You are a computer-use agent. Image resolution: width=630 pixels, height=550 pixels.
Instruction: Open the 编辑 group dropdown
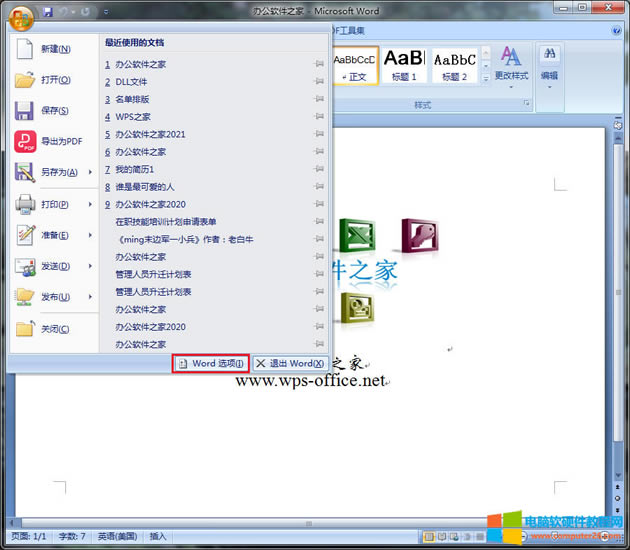tap(549, 67)
